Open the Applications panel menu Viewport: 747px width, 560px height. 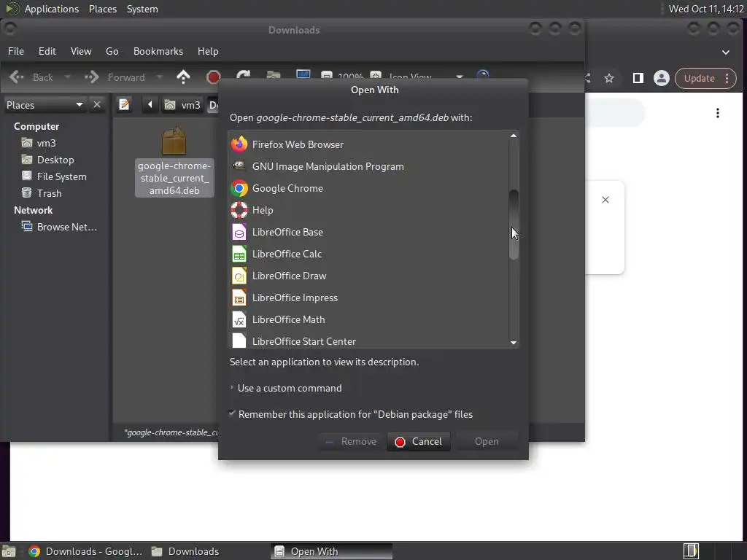click(52, 9)
